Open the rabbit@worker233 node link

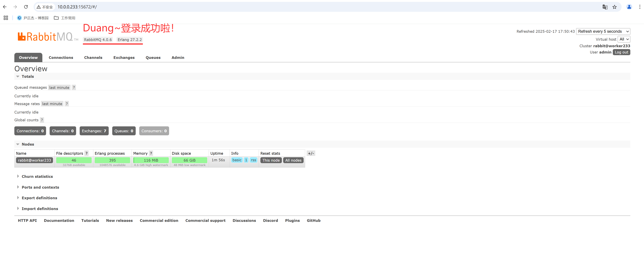click(34, 160)
